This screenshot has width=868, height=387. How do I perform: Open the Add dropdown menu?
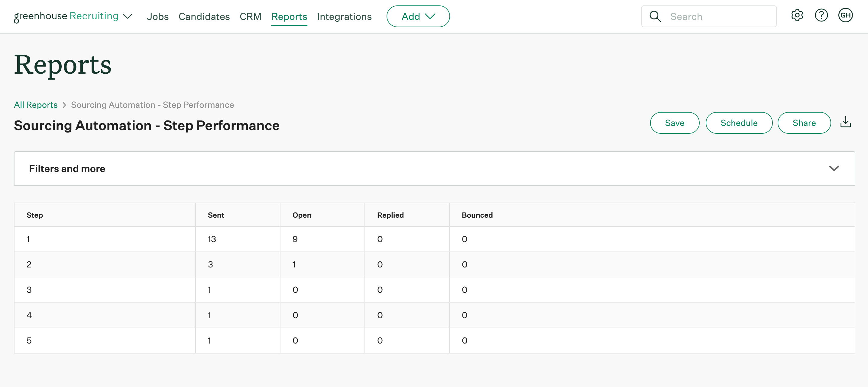pos(419,16)
